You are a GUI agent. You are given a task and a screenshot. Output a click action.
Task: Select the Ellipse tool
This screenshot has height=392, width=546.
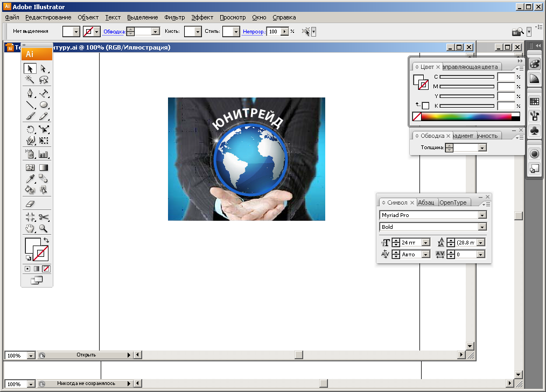coord(44,105)
